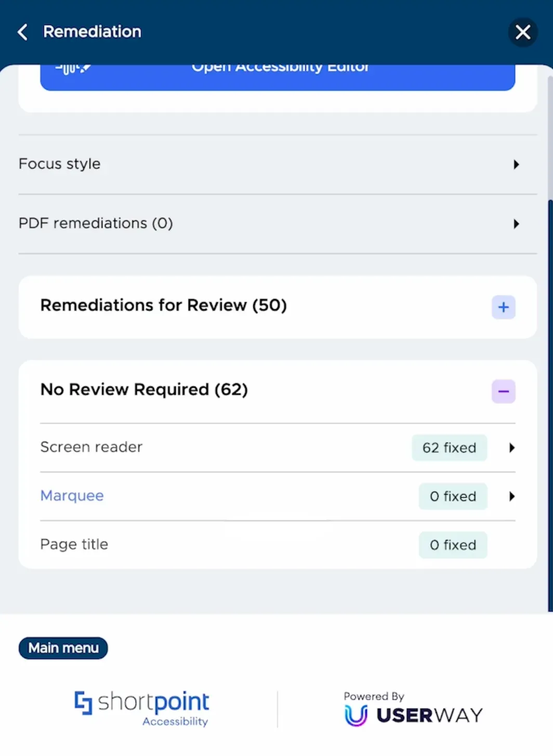Image resolution: width=553 pixels, height=756 pixels.
Task: Click the accessibility editor wand icon
Action: 73,68
